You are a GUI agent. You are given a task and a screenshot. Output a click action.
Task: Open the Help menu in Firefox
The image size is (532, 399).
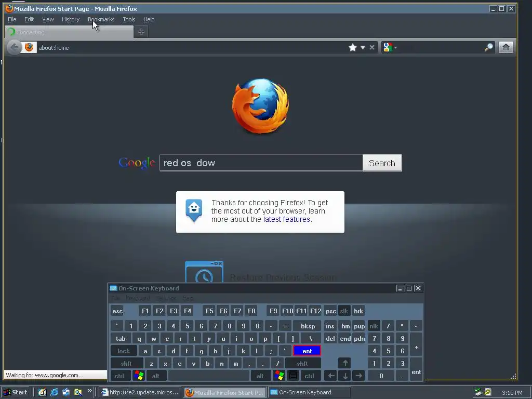149,19
